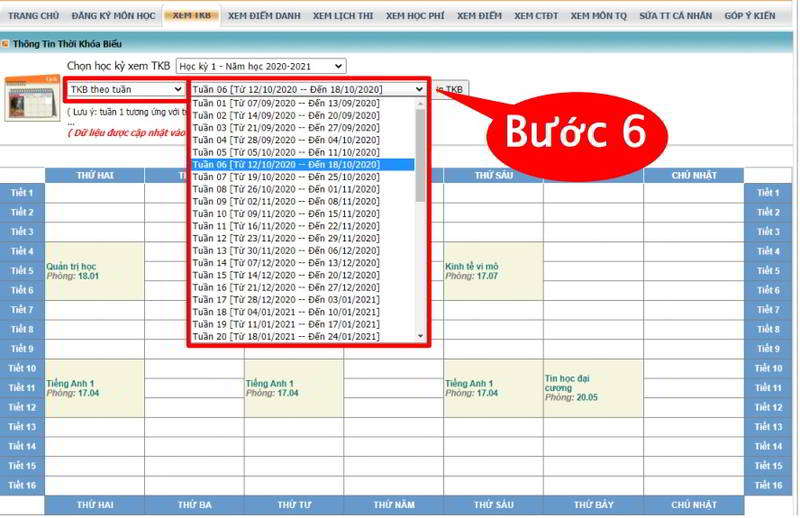Screen dimensions: 800x518
Task: Open the Xem Học Phí tab
Action: click(415, 16)
